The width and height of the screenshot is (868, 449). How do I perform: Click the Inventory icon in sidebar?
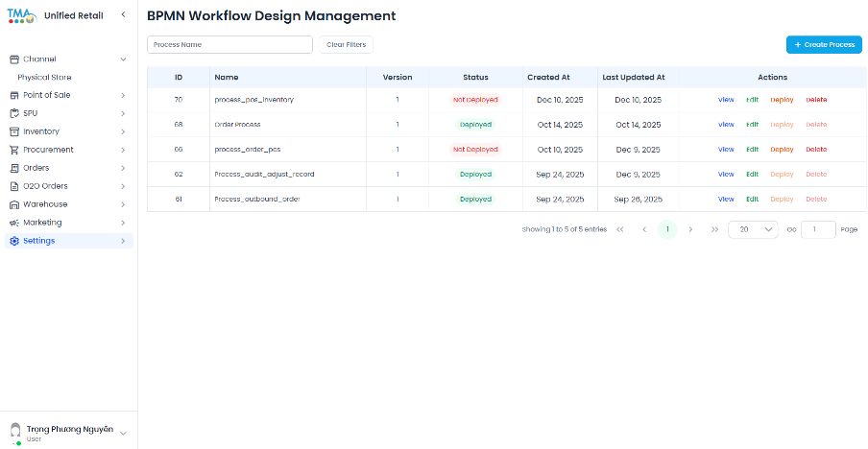tap(14, 131)
